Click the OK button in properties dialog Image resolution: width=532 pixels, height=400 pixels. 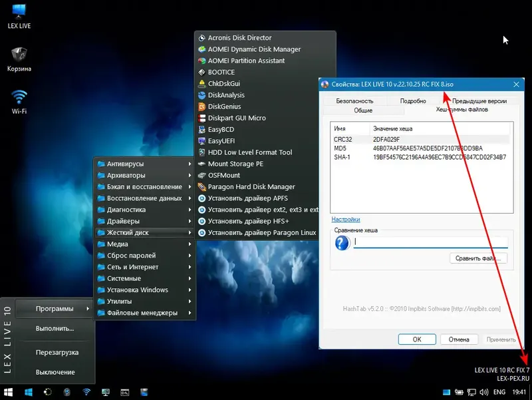pos(417,339)
